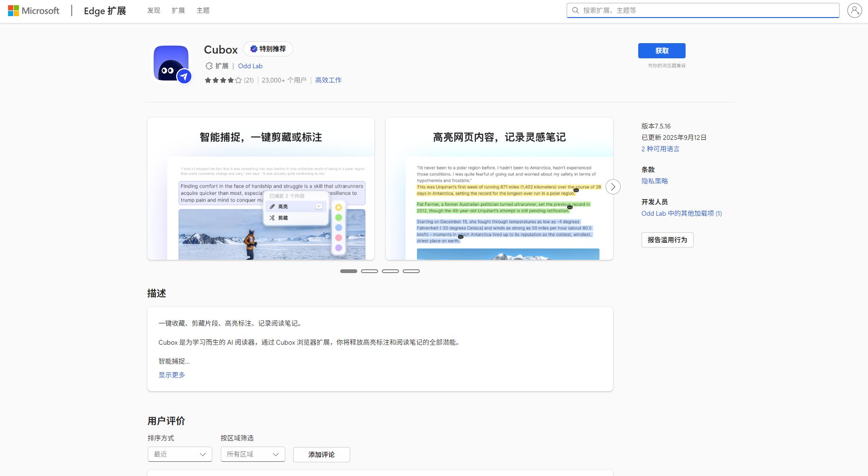The image size is (868, 476).
Task: Click the search magnifier icon
Action: [x=575, y=10]
